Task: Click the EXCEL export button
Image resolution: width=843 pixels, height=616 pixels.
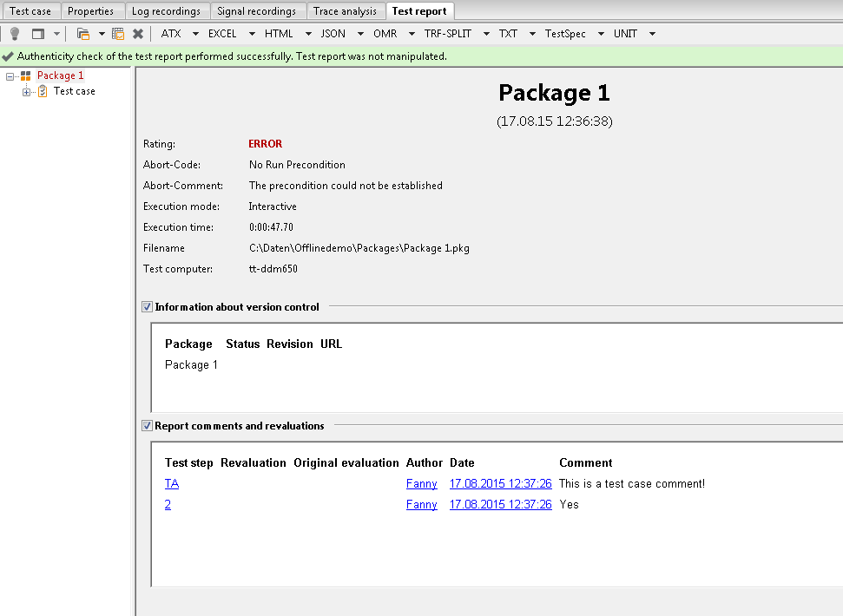Action: tap(222, 34)
